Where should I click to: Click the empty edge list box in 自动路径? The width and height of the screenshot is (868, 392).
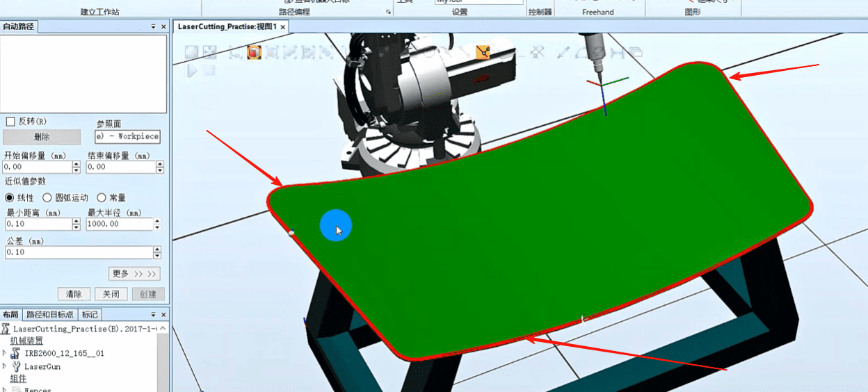[x=83, y=74]
